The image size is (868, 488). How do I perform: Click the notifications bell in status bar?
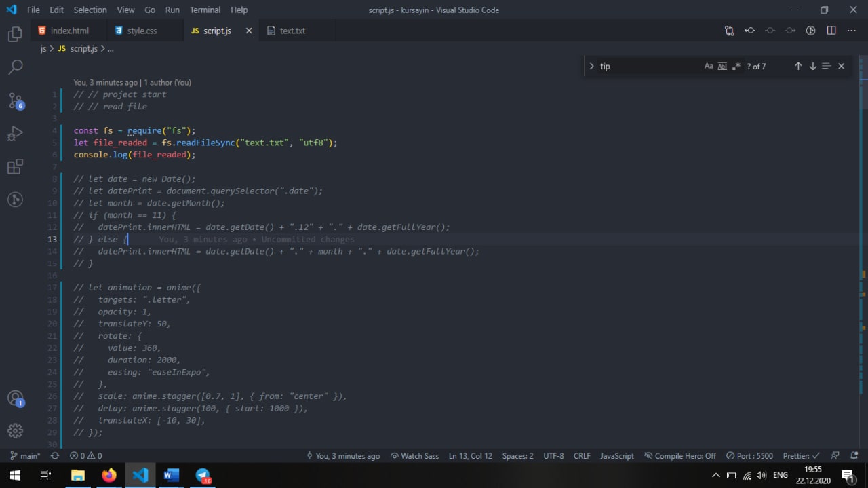click(x=854, y=456)
